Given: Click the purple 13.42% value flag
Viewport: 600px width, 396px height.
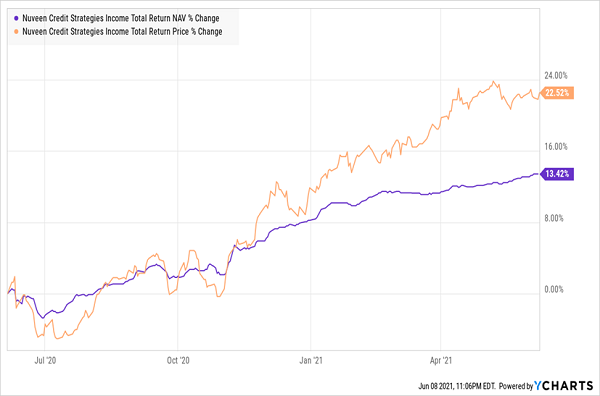Looking at the screenshot, I should pos(556,174).
